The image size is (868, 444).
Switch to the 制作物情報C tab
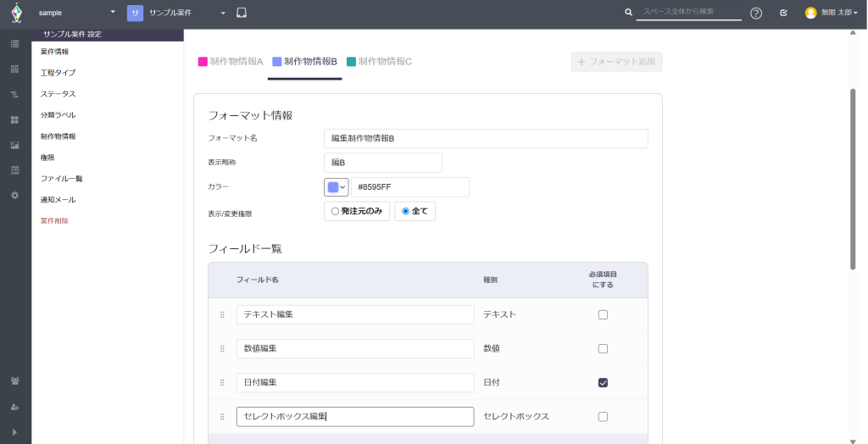pos(379,62)
